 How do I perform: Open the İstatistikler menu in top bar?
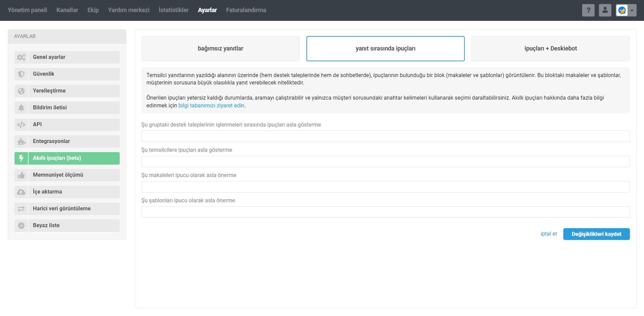click(174, 10)
